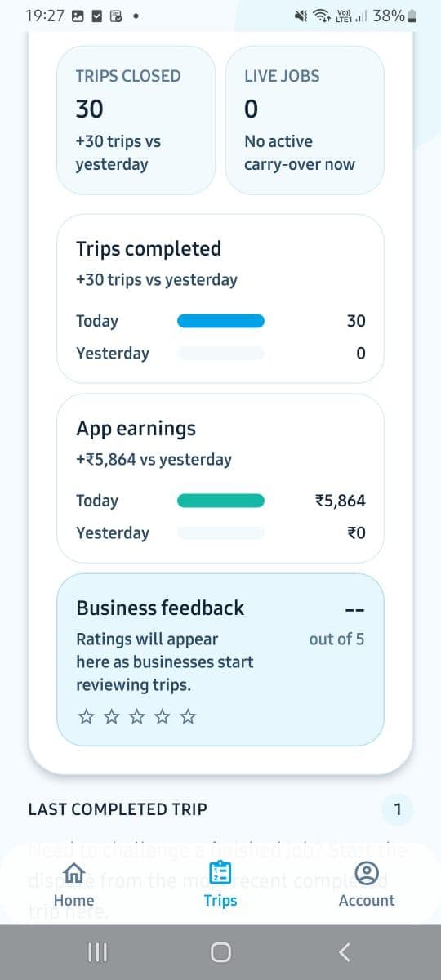This screenshot has height=980, width=441.
Task: Open Android recent apps button
Action: click(97, 952)
